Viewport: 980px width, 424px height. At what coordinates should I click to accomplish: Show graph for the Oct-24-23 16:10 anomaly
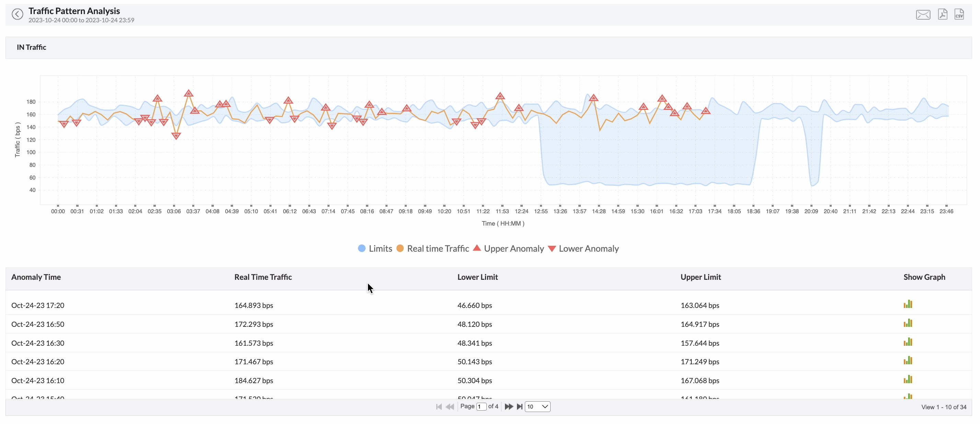coord(908,379)
